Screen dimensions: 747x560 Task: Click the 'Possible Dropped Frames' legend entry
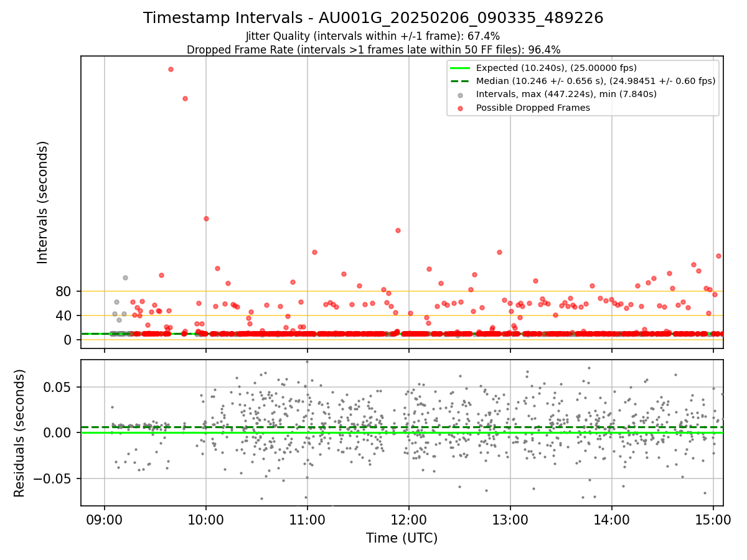pyautogui.click(x=533, y=108)
